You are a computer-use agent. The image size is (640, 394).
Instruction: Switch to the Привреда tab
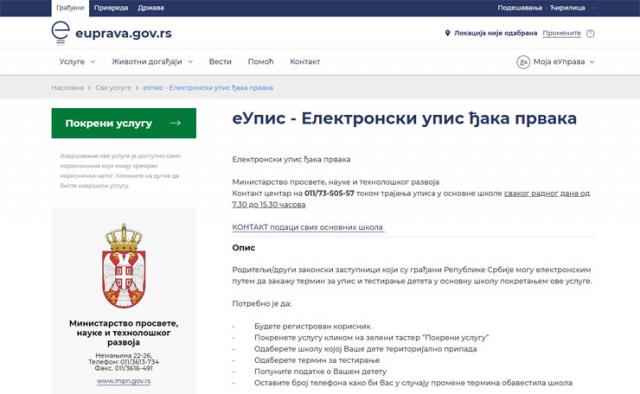click(111, 8)
